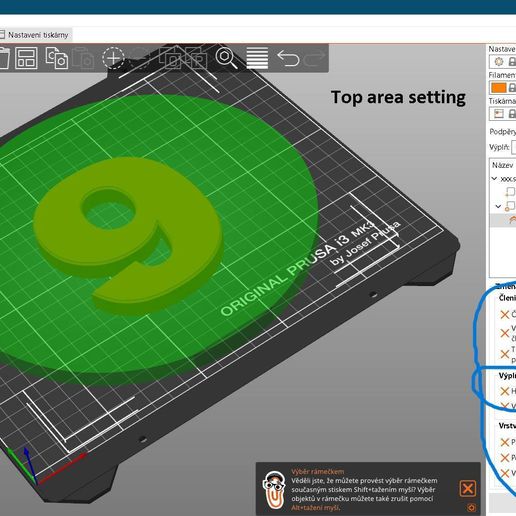516x516 pixels.
Task: Click the Split to objects icon
Action: point(169,58)
